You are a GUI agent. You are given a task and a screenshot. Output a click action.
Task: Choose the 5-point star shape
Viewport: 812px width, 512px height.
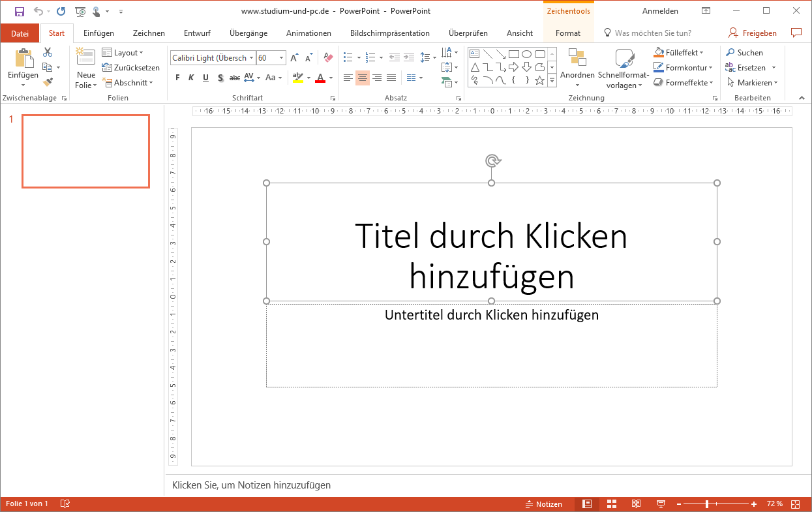539,80
